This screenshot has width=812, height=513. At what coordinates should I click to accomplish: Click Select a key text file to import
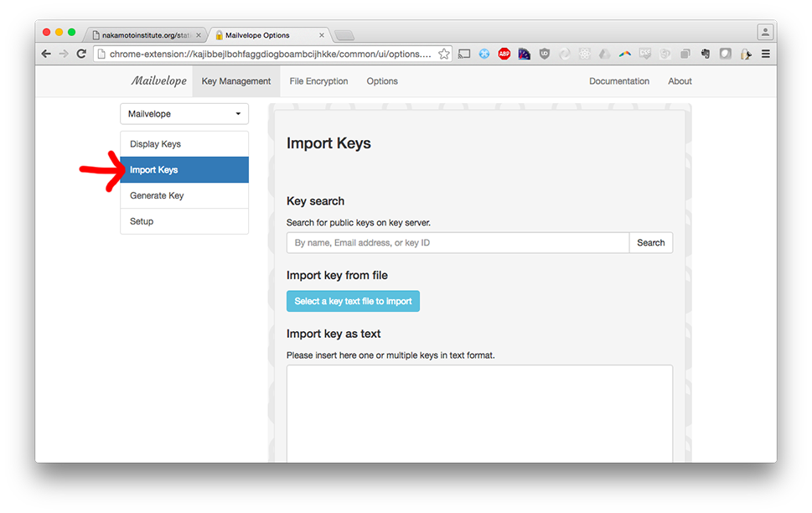pyautogui.click(x=353, y=301)
